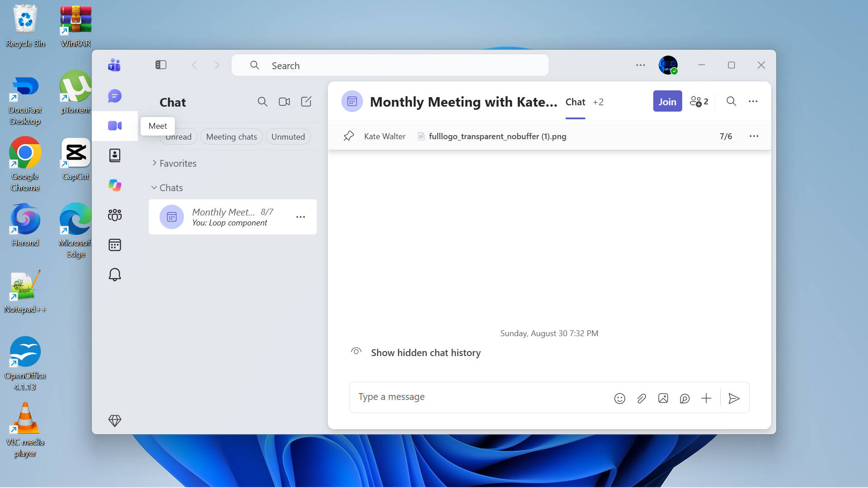The height and width of the screenshot is (488, 868).
Task: Find in chat with search icon
Action: (731, 102)
